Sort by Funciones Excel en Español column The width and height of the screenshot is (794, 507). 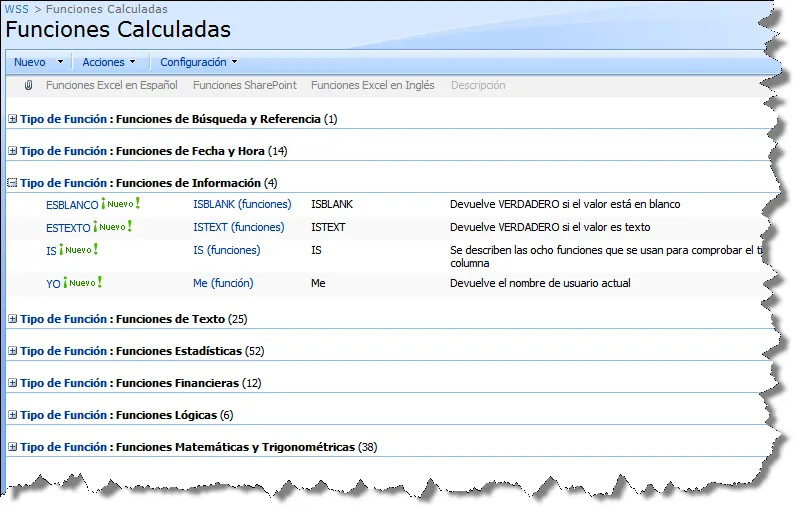[111, 85]
